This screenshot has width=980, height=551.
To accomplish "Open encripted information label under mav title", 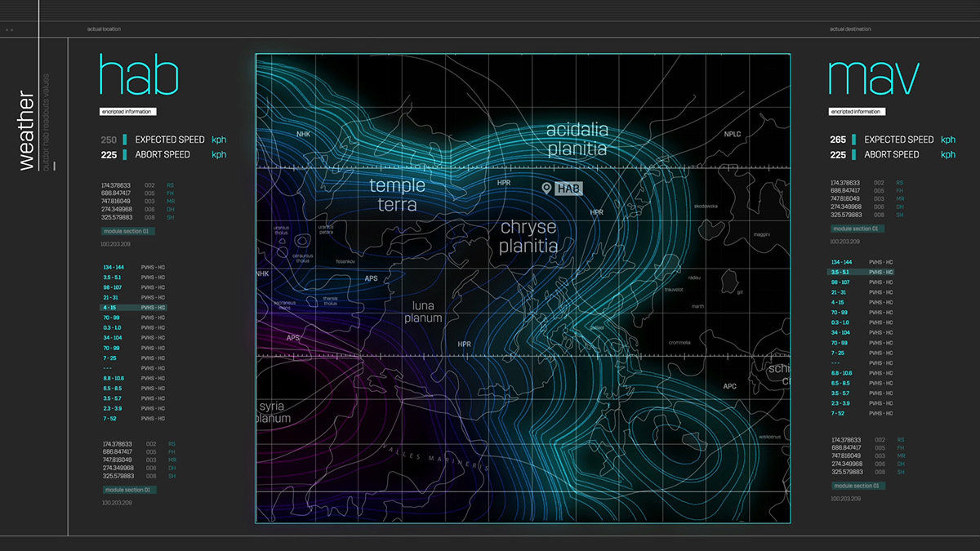I will [855, 112].
